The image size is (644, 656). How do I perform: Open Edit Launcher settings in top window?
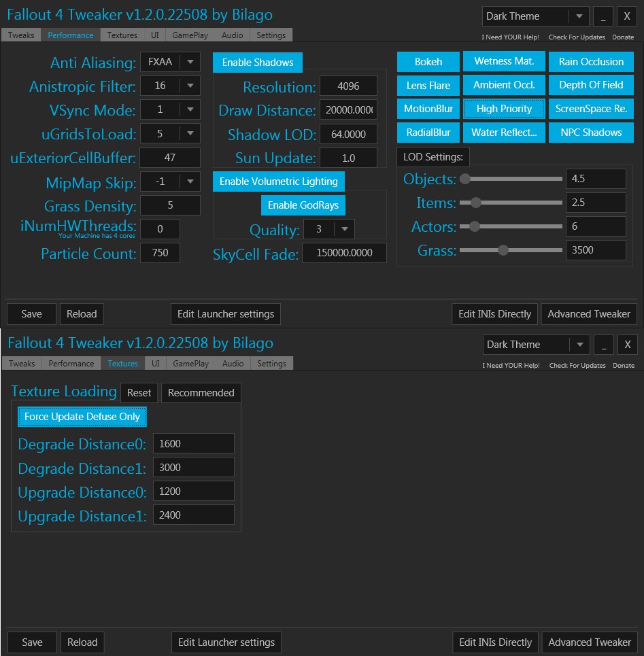(226, 314)
